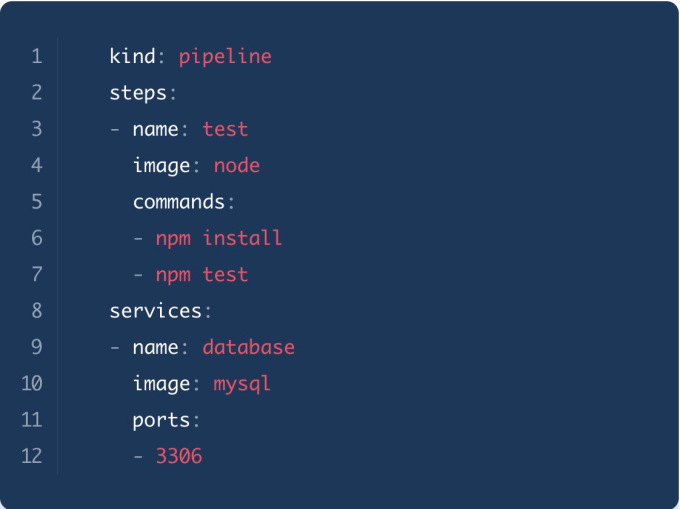
Task: Click line number 5 in the gutter
Action: 37,202
